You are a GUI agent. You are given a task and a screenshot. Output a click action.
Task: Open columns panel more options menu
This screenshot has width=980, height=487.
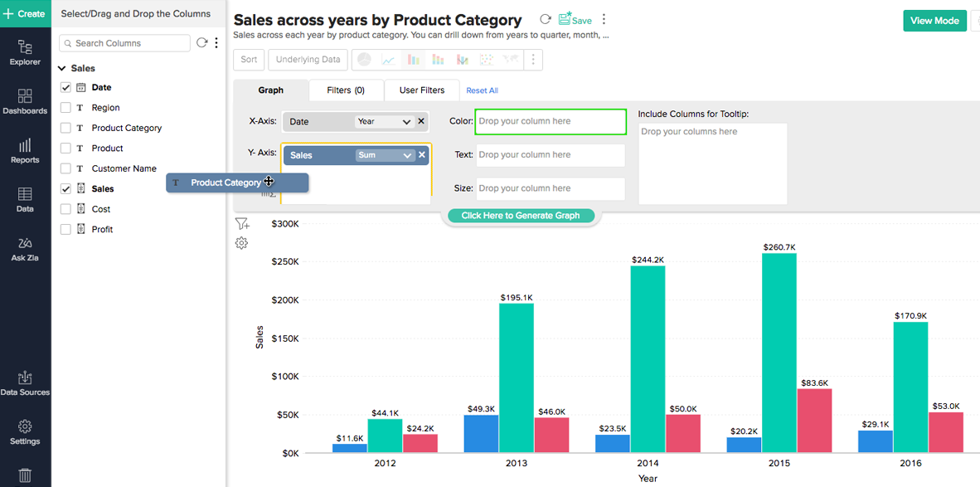click(216, 42)
